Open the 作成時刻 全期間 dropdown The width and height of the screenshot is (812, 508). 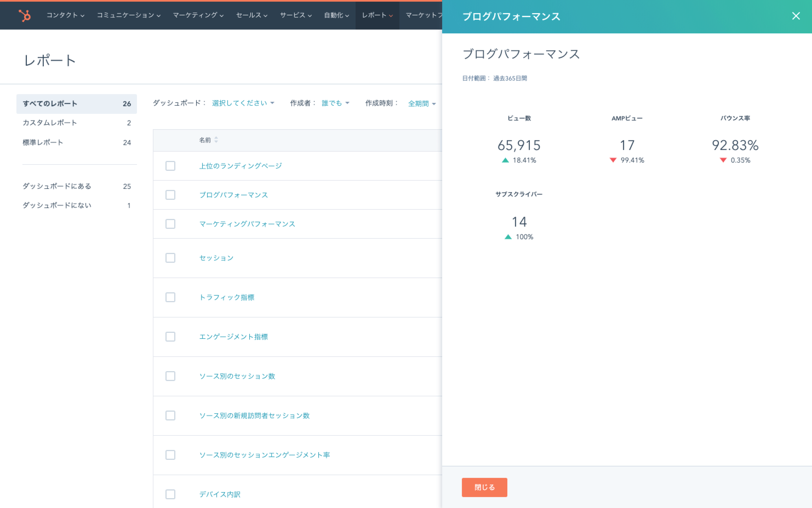[x=421, y=103]
